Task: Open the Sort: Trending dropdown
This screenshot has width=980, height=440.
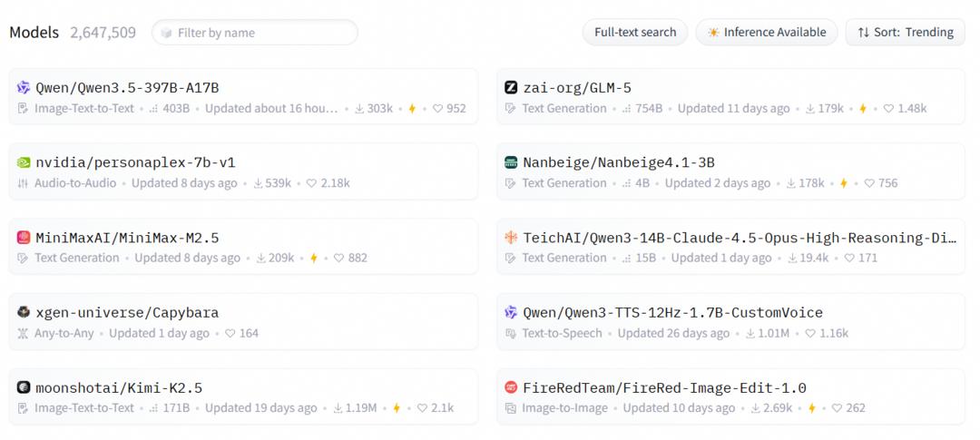Action: 905,33
